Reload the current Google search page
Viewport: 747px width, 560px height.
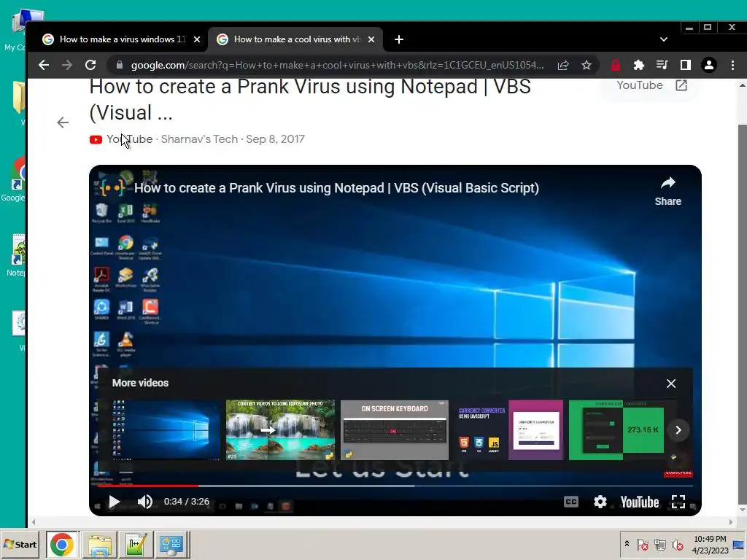(x=90, y=65)
